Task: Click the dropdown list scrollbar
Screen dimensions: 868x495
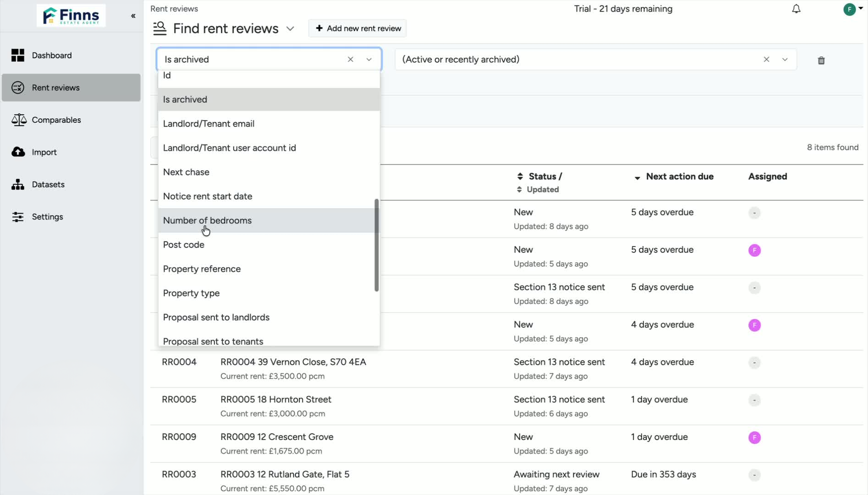Action: tap(377, 245)
